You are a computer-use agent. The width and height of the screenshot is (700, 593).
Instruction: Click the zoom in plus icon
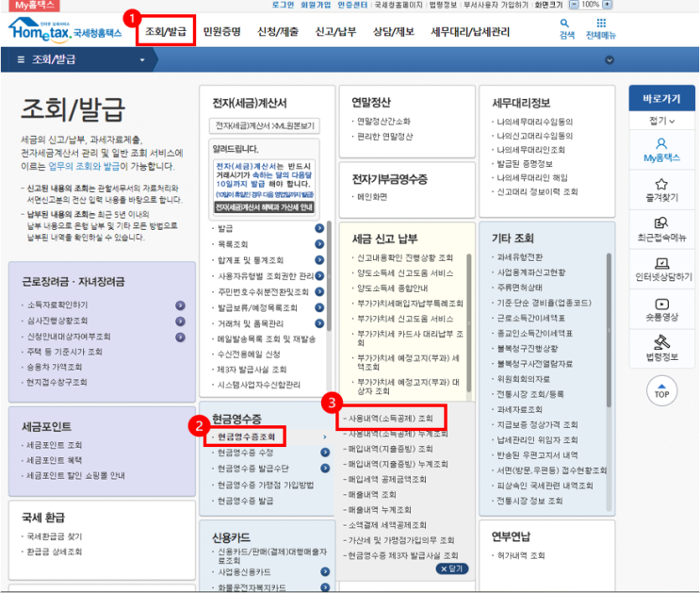point(607,5)
